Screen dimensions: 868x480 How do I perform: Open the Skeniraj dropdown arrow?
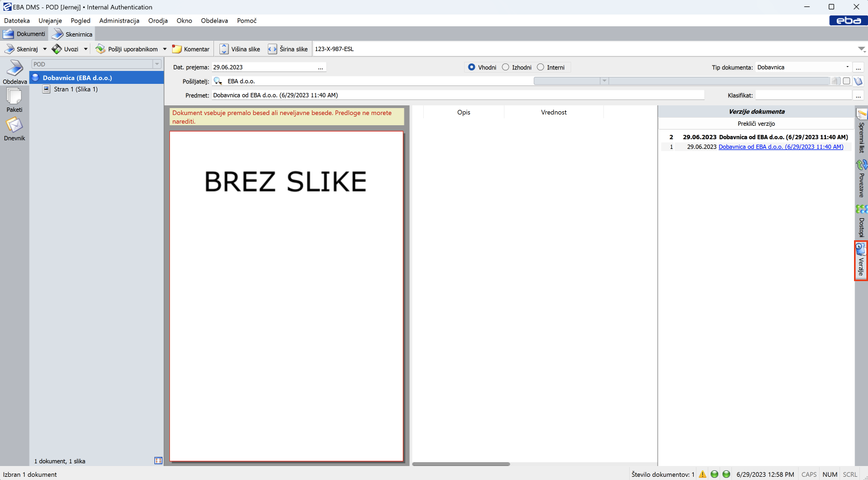[x=45, y=49]
